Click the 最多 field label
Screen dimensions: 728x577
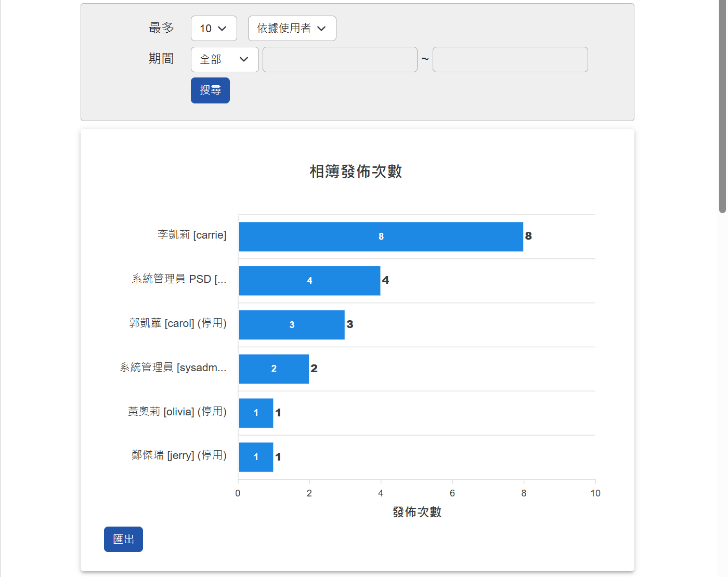pyautogui.click(x=161, y=28)
